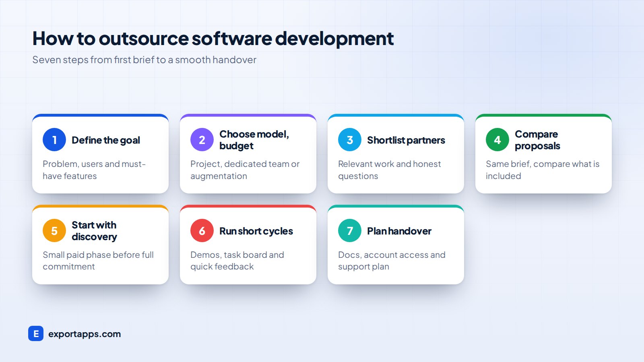Select the "Compare proposals" heading
Viewport: 644px width, 362px height.
click(x=538, y=140)
